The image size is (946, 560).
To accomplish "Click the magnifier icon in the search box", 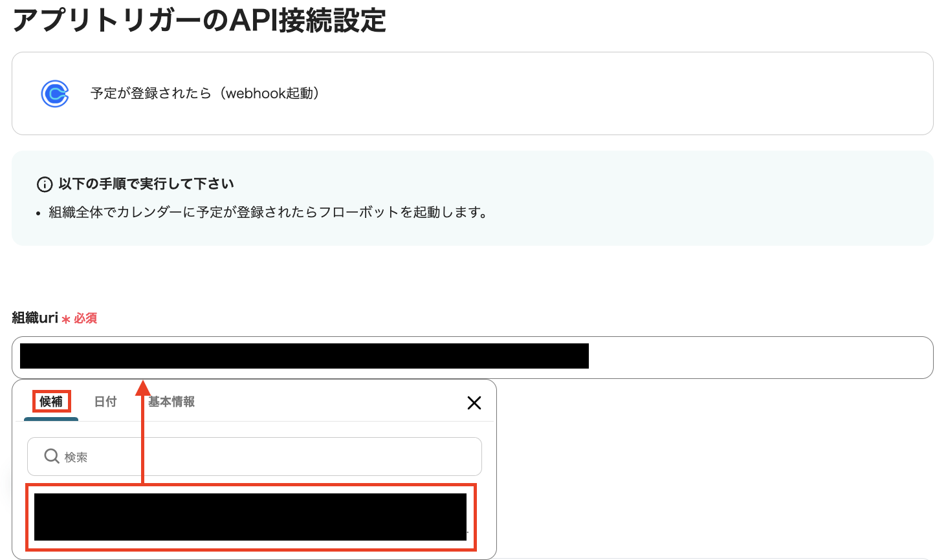I will 51,456.
